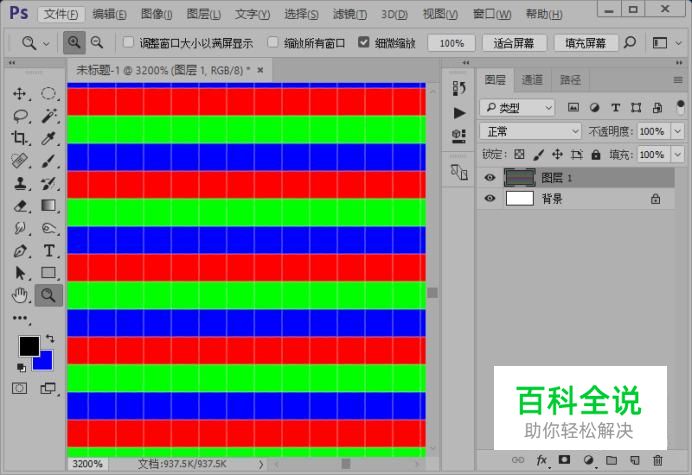Screen dimensions: 692x475
Task: Select the Type tool
Action: click(49, 251)
